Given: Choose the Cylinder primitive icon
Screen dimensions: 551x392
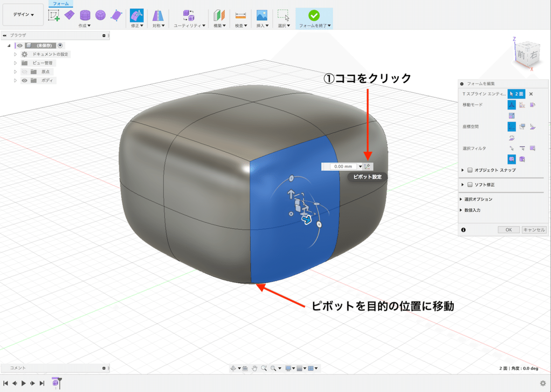Looking at the screenshot, I should 85,16.
